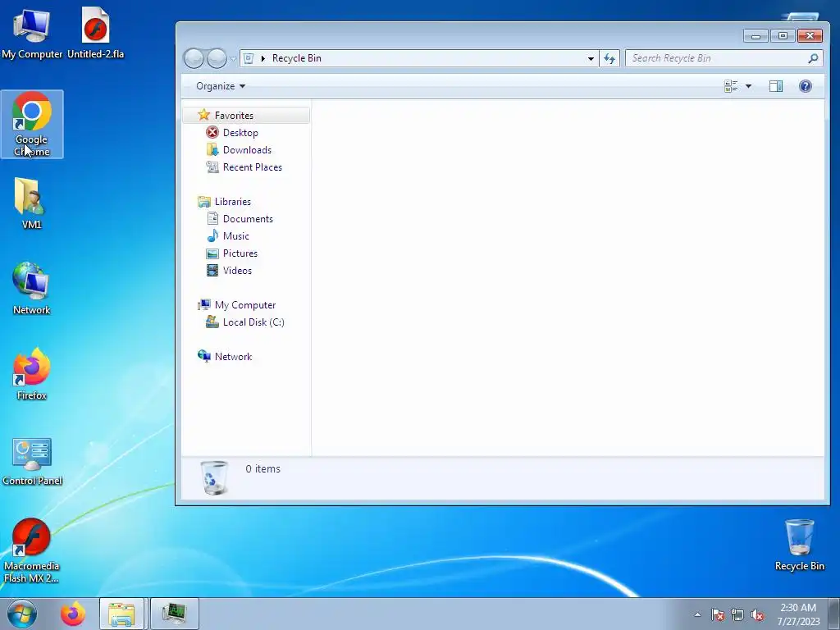840x630 pixels.
Task: Click the search magnifier icon
Action: (x=813, y=58)
